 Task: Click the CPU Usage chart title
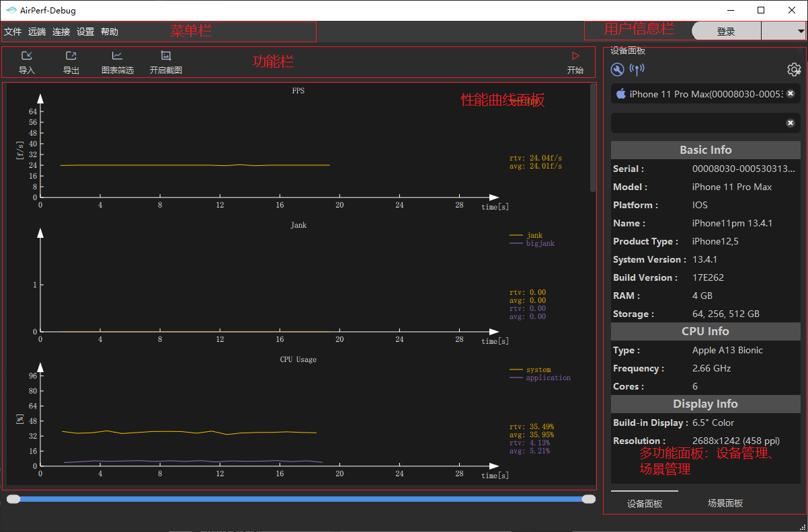(298, 359)
